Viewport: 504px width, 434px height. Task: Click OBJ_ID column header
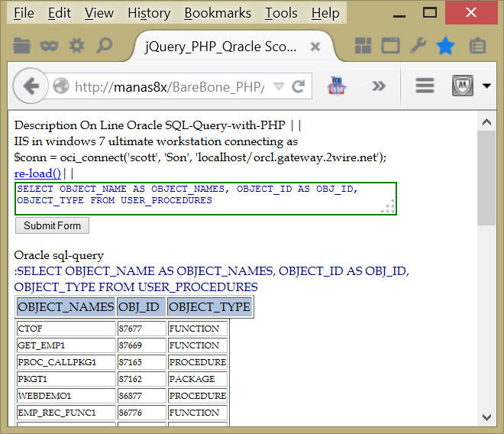point(141,306)
